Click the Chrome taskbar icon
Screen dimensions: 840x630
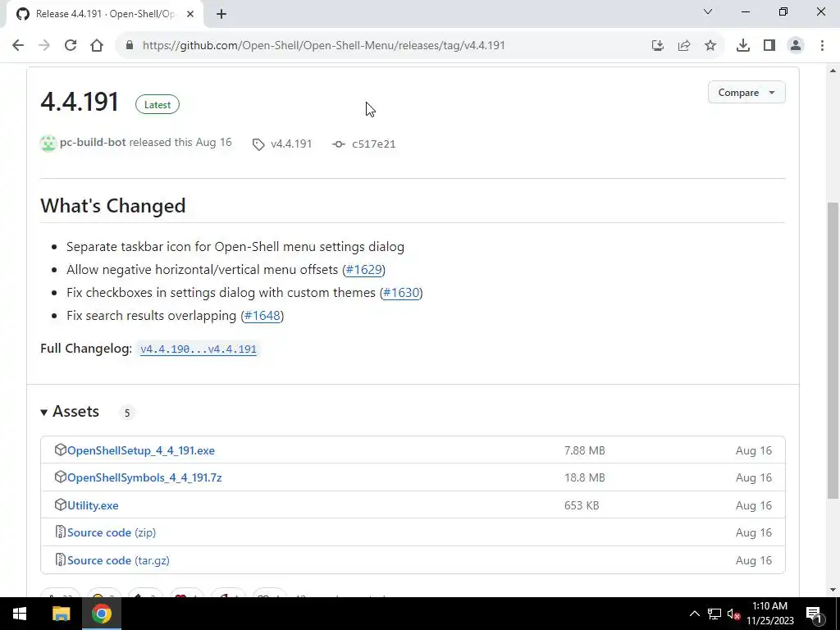click(101, 614)
